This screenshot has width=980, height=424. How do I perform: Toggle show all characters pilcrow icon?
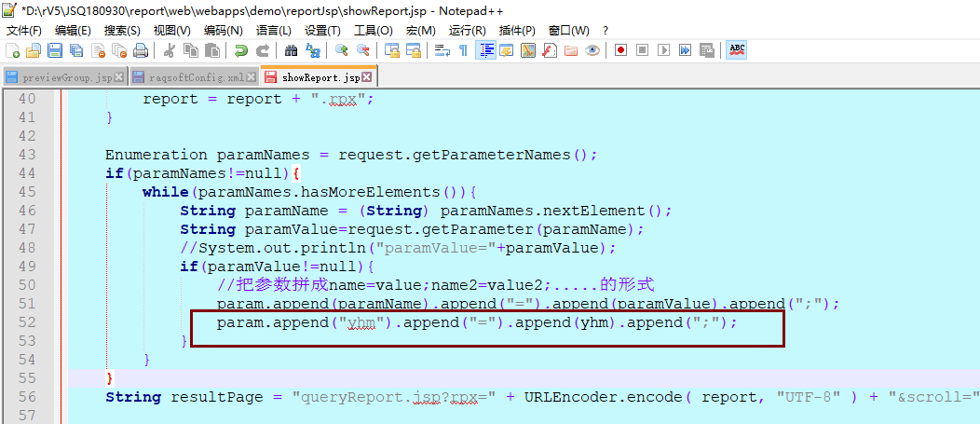[x=463, y=50]
